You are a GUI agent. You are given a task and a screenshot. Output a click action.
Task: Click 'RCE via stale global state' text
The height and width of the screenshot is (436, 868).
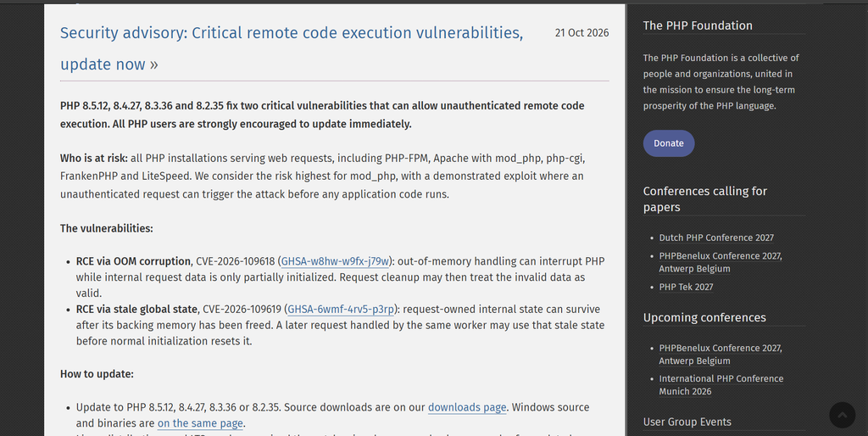(136, 310)
